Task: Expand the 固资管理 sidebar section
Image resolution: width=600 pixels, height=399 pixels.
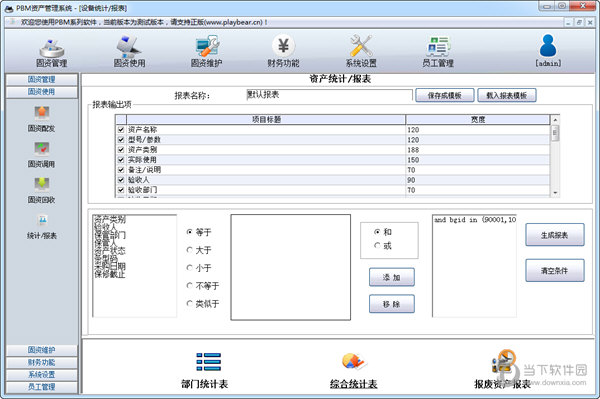Action: (42, 80)
